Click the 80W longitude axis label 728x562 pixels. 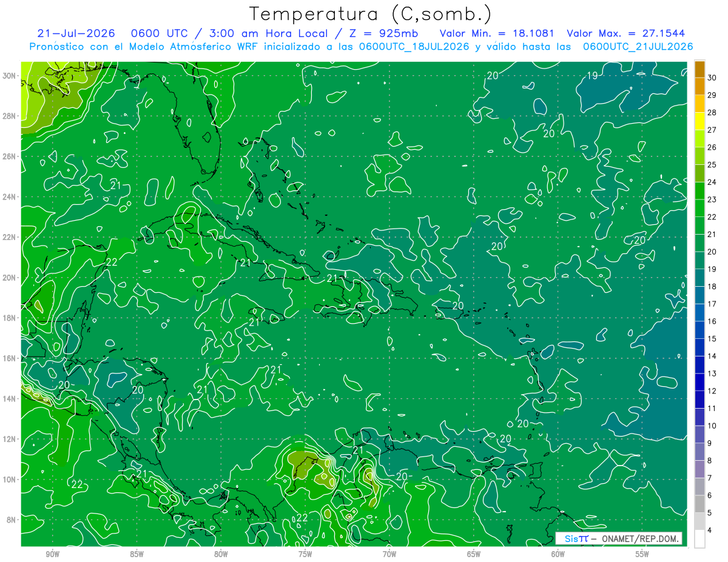pyautogui.click(x=221, y=555)
